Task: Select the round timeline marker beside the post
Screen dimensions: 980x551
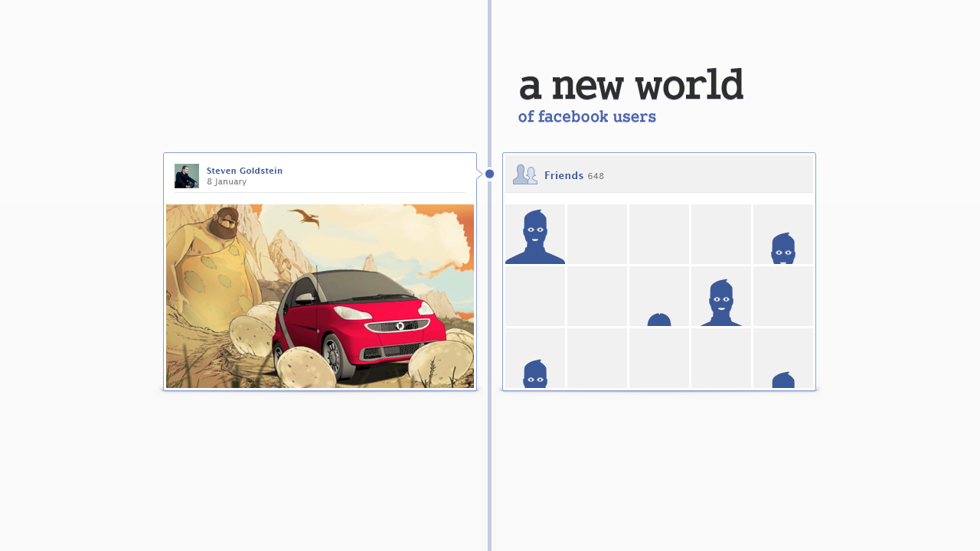Action: click(x=490, y=174)
